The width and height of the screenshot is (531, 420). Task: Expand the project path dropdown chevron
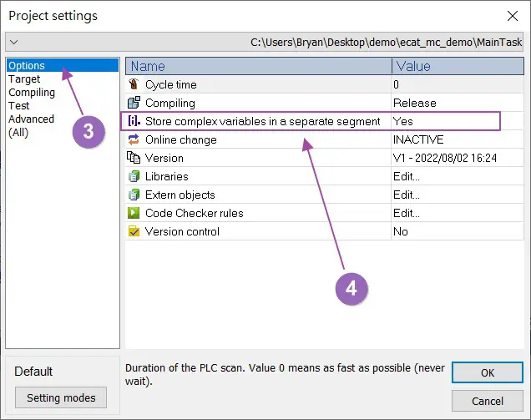14,42
